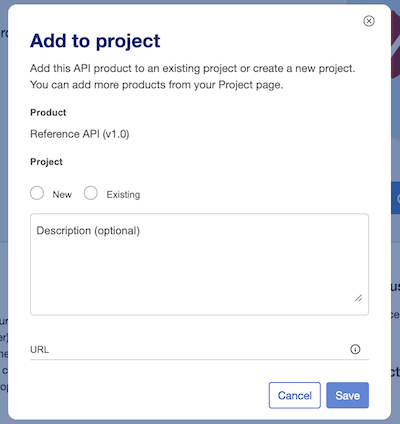Close the Add to project dialog

coord(369,21)
